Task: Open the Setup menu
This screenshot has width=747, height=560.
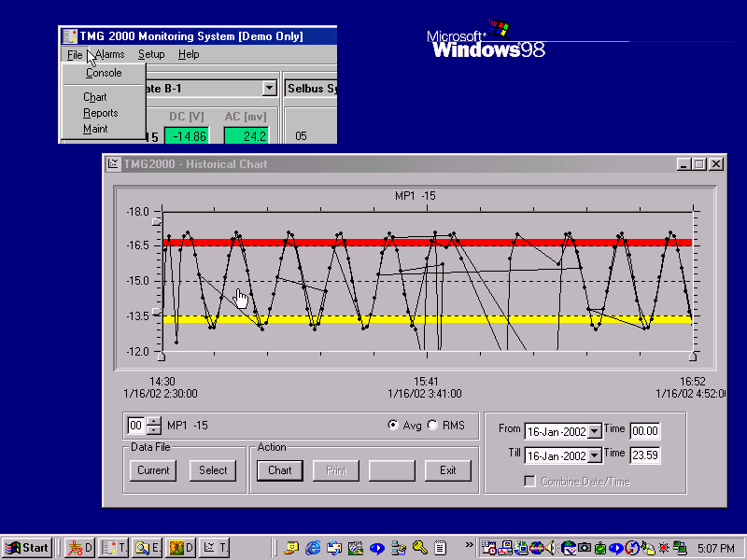Action: pyautogui.click(x=151, y=55)
